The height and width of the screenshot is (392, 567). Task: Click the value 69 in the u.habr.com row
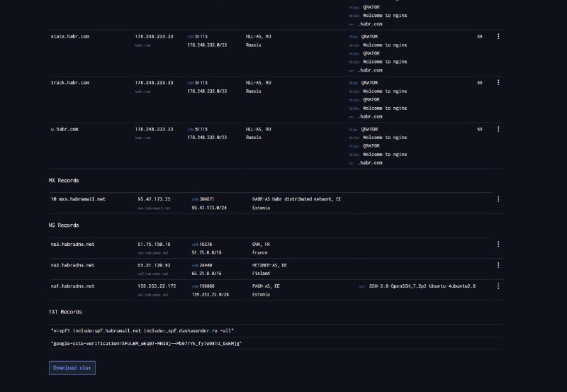(x=480, y=129)
